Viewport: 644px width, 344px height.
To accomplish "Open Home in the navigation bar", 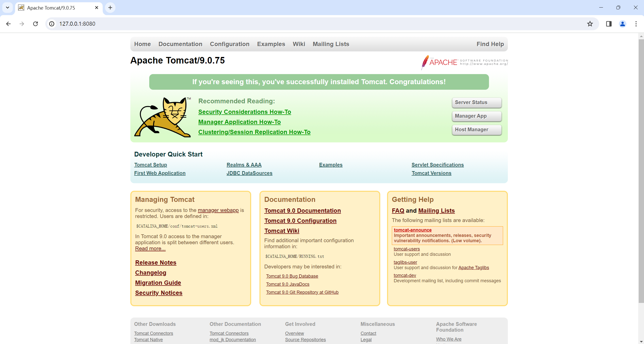I will pos(142,44).
